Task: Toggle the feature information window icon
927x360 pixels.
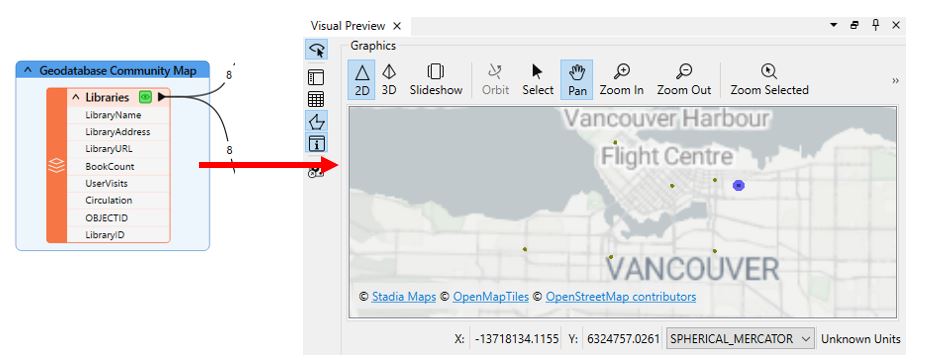Action: pyautogui.click(x=316, y=144)
